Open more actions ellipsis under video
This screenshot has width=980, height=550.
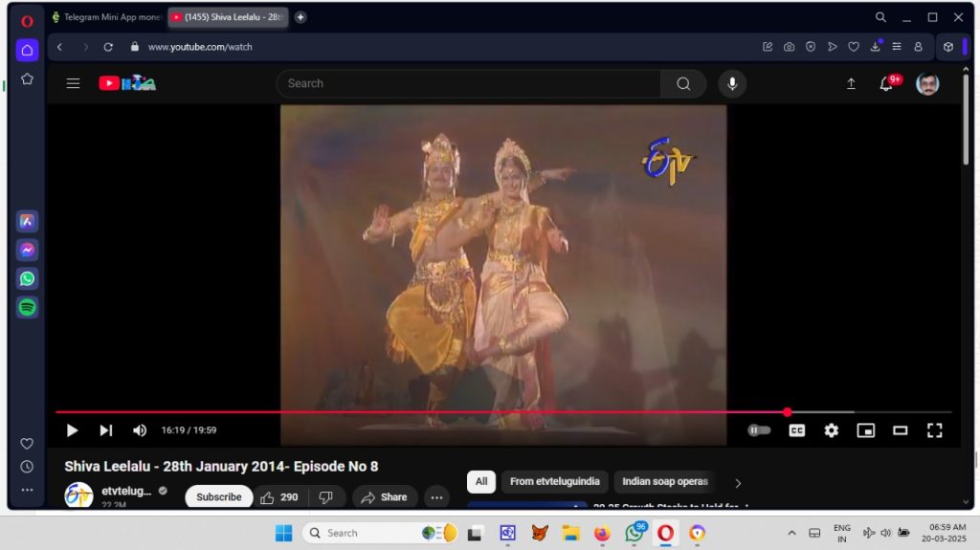[x=436, y=497]
